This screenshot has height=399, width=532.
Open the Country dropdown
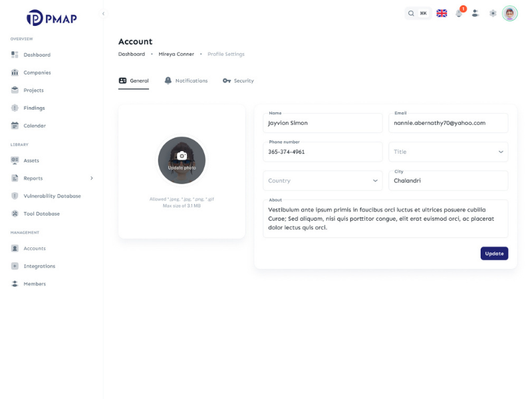point(323,180)
